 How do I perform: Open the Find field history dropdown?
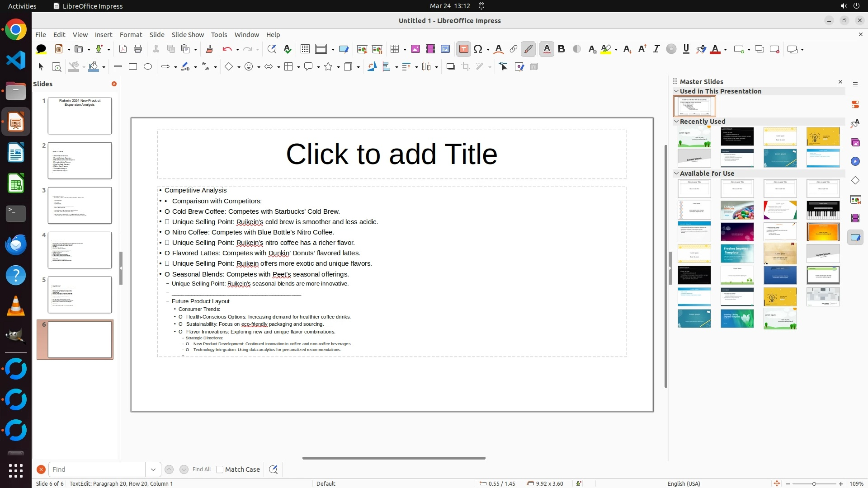[153, 469]
